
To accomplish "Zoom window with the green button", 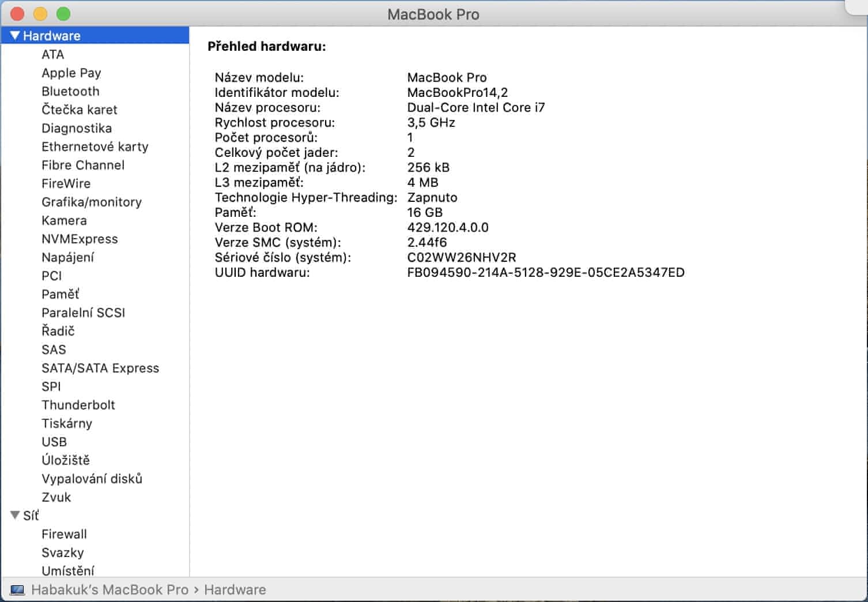I will tap(63, 14).
